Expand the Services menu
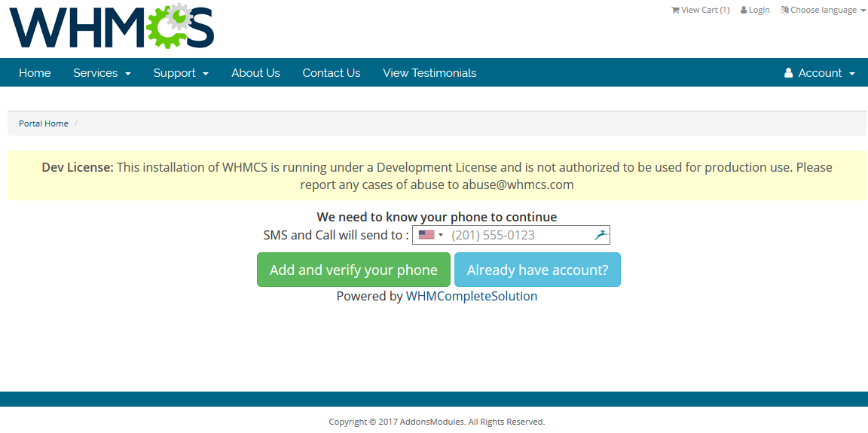The width and height of the screenshot is (868, 433). coord(102,73)
